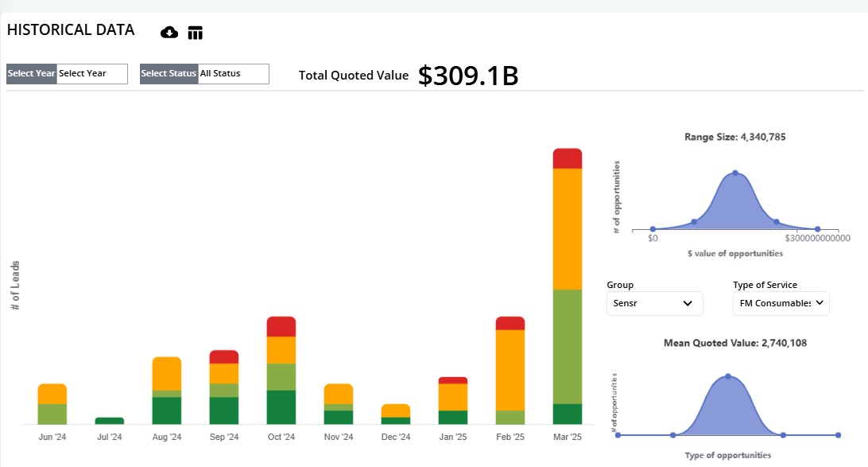The width and height of the screenshot is (868, 467).
Task: Click the dark green segment of Oct '24 bar
Action: 281,407
